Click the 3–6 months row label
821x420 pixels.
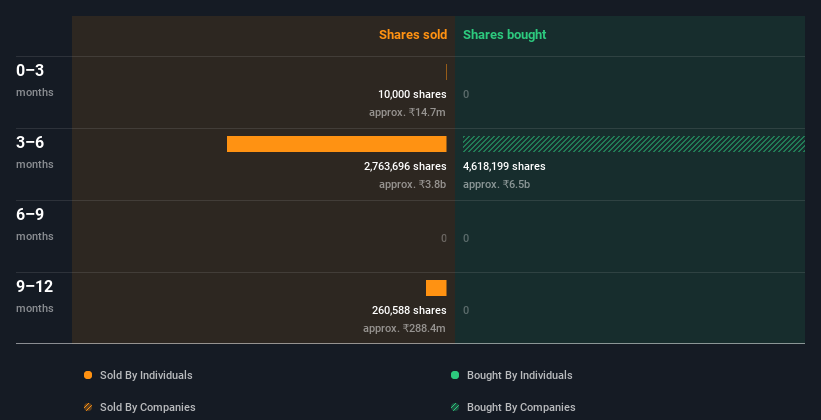point(35,152)
